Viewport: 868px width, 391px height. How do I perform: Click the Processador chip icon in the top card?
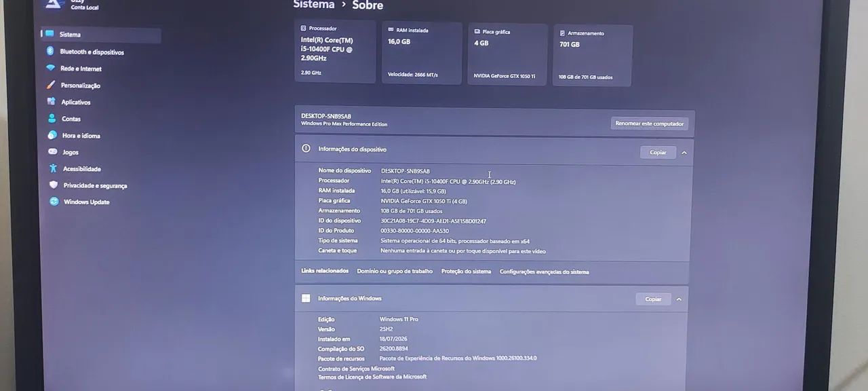click(x=304, y=29)
